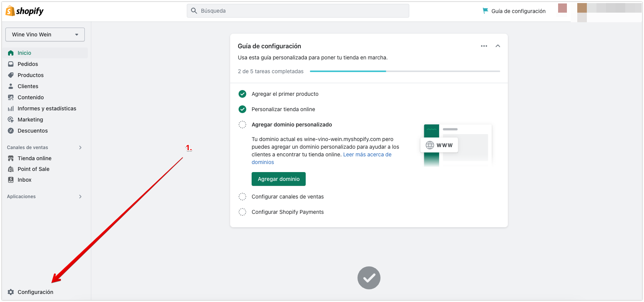Click the Productos tag icon
This screenshot has height=302, width=644.
point(11,75)
